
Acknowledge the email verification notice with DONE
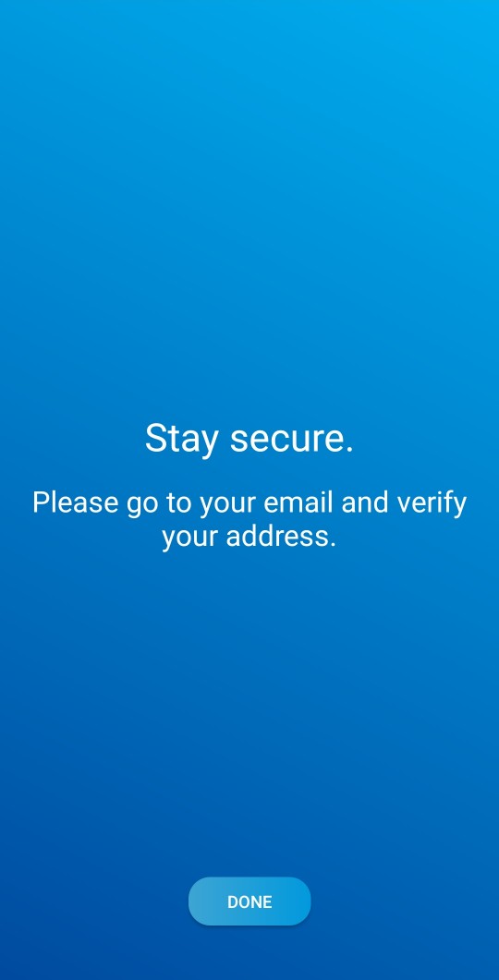coord(249,901)
